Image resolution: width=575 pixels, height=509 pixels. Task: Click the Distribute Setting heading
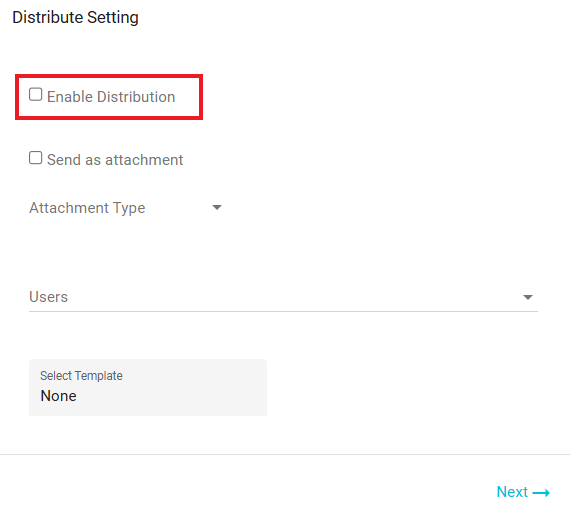point(76,17)
